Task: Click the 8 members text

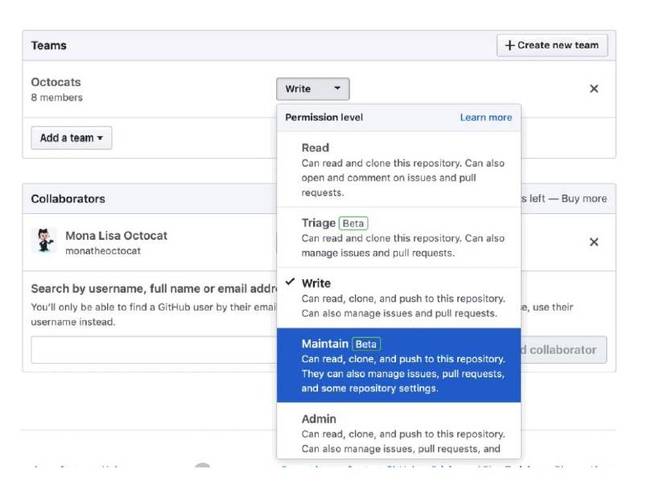Action: click(x=57, y=98)
